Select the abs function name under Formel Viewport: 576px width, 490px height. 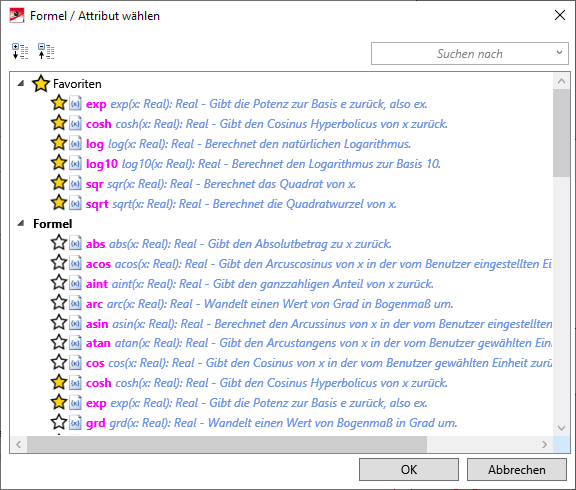pos(96,244)
